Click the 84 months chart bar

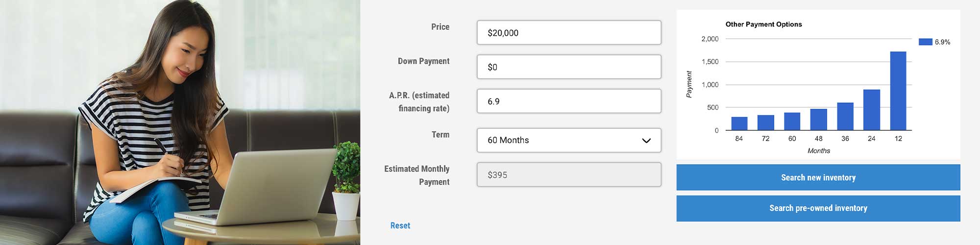739,123
